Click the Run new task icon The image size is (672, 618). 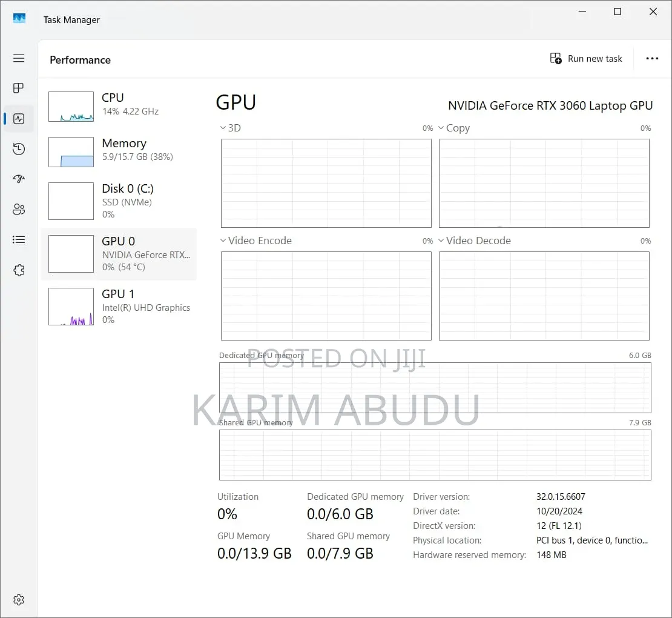[x=556, y=58]
